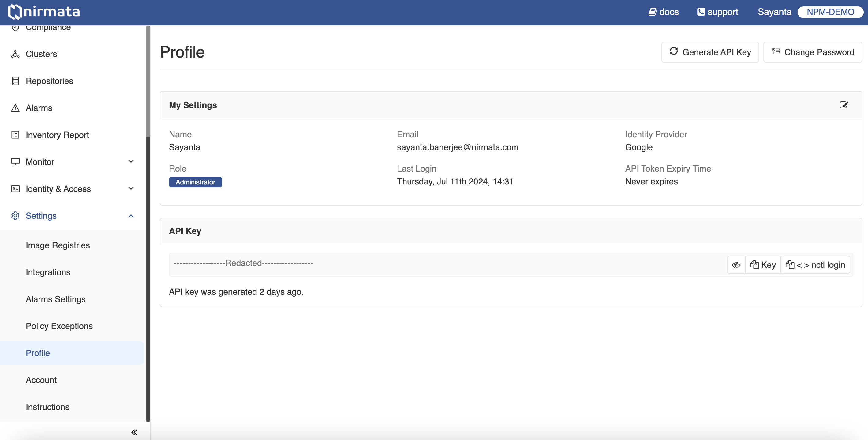Open the docs book icon
Viewport: 868px width, 440px height.
click(653, 12)
